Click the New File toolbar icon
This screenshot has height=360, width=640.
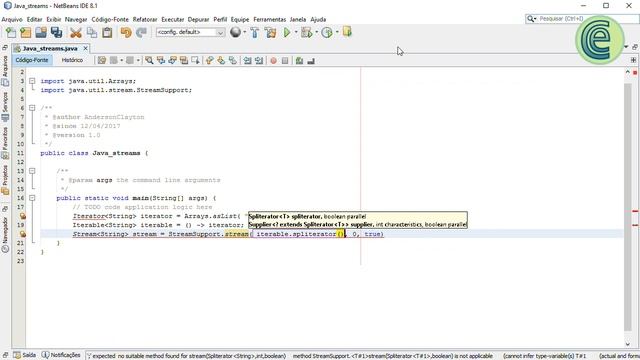pos(11,33)
